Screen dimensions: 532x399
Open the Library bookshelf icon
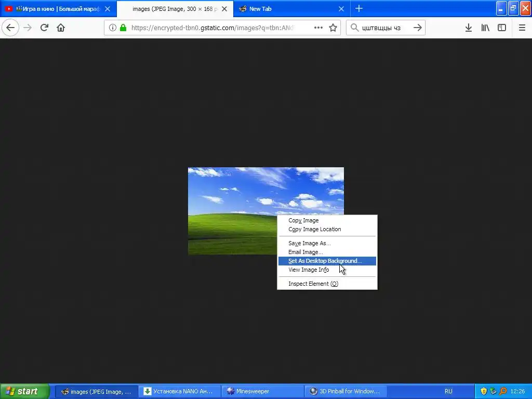(x=485, y=28)
